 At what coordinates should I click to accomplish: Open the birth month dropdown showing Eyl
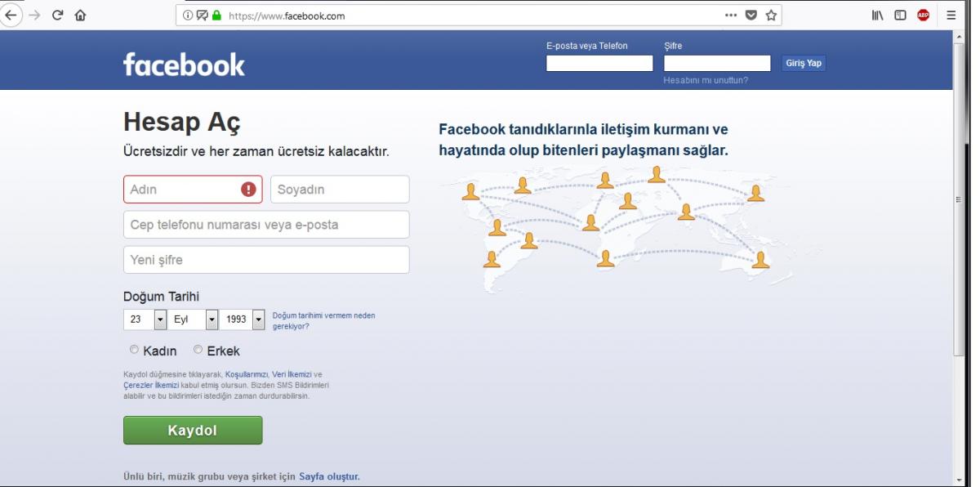click(194, 319)
